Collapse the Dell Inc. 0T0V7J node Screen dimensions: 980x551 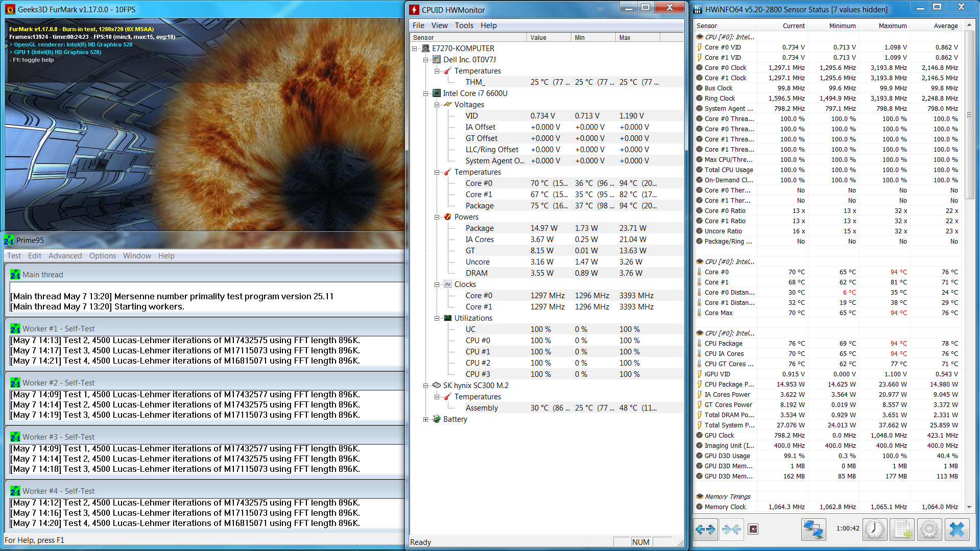[x=426, y=60]
